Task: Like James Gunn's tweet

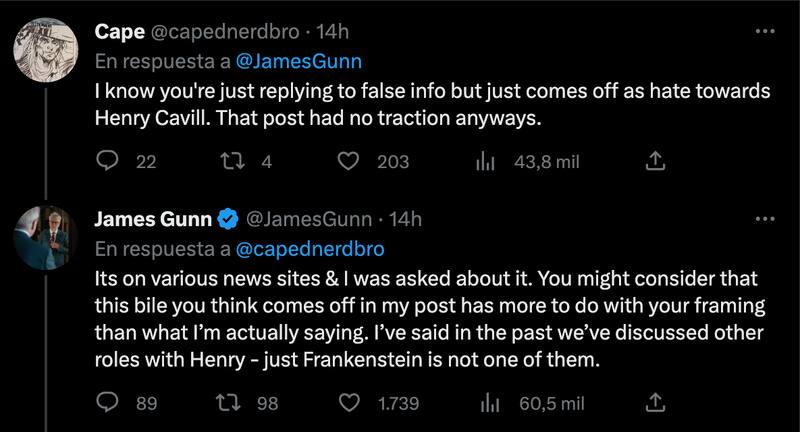Action: (x=349, y=403)
